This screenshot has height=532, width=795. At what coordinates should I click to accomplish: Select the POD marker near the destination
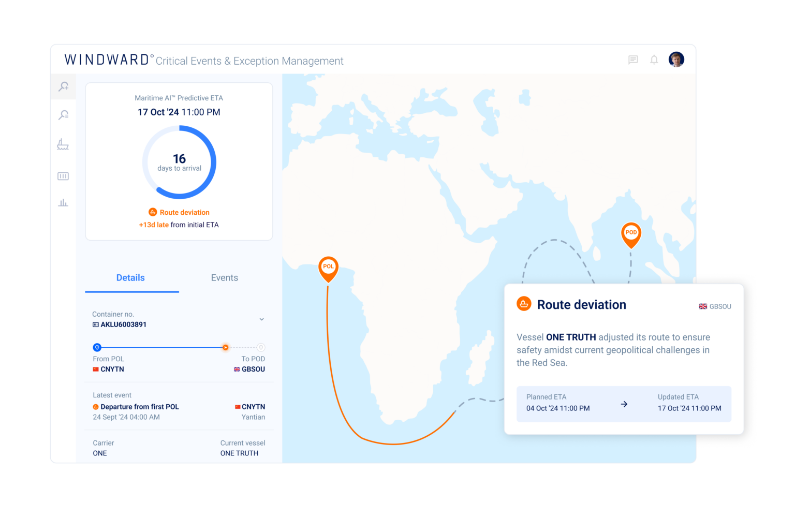pyautogui.click(x=631, y=233)
